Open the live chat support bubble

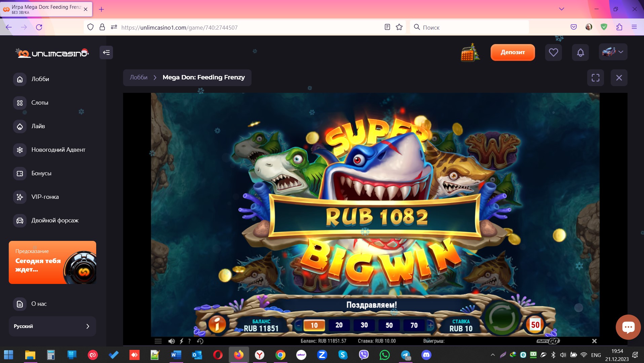point(628,327)
